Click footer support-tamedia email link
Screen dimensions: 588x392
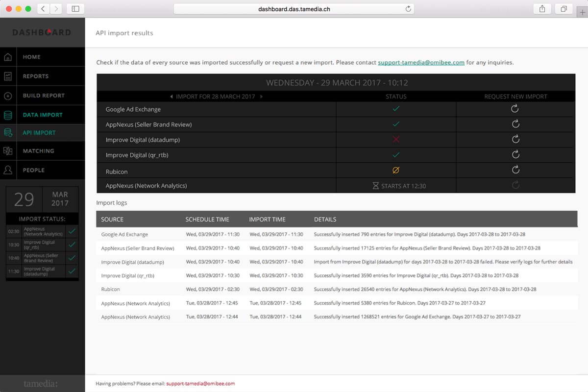point(200,383)
